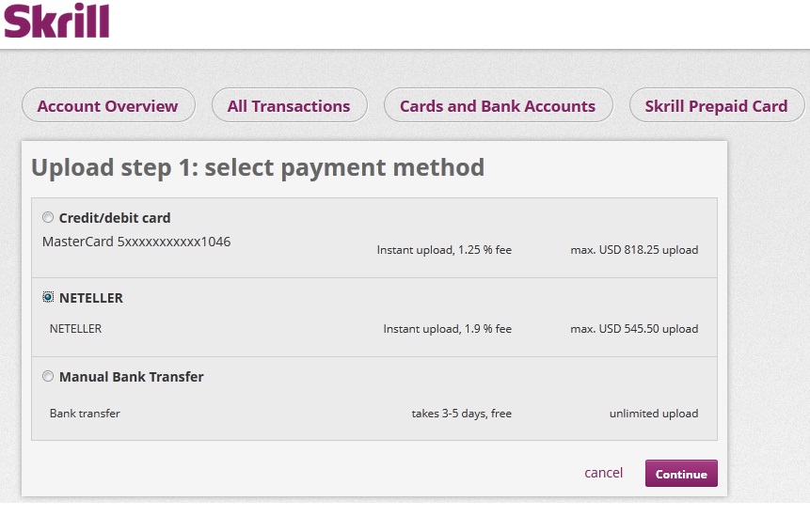Screen dimensions: 810x532
Task: Go to the All Transactions tab
Action: click(x=289, y=106)
